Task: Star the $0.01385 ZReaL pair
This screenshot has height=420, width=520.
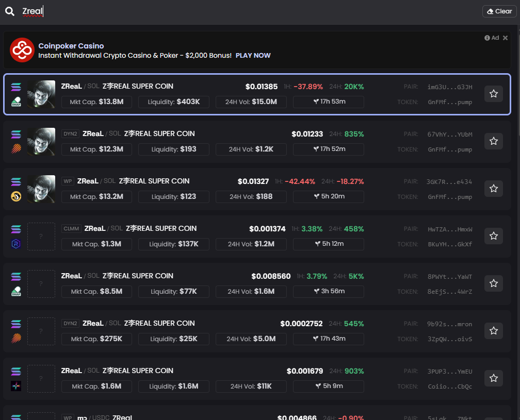Action: (x=493, y=94)
